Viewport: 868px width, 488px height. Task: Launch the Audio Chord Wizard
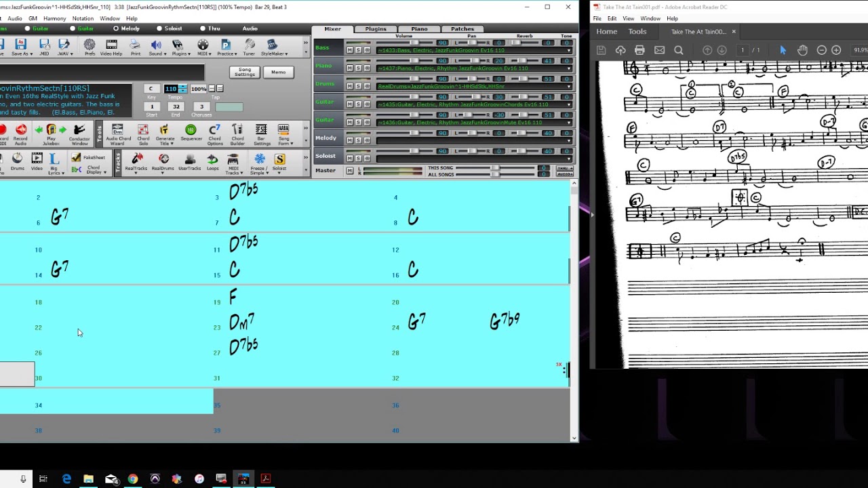pos(118,133)
